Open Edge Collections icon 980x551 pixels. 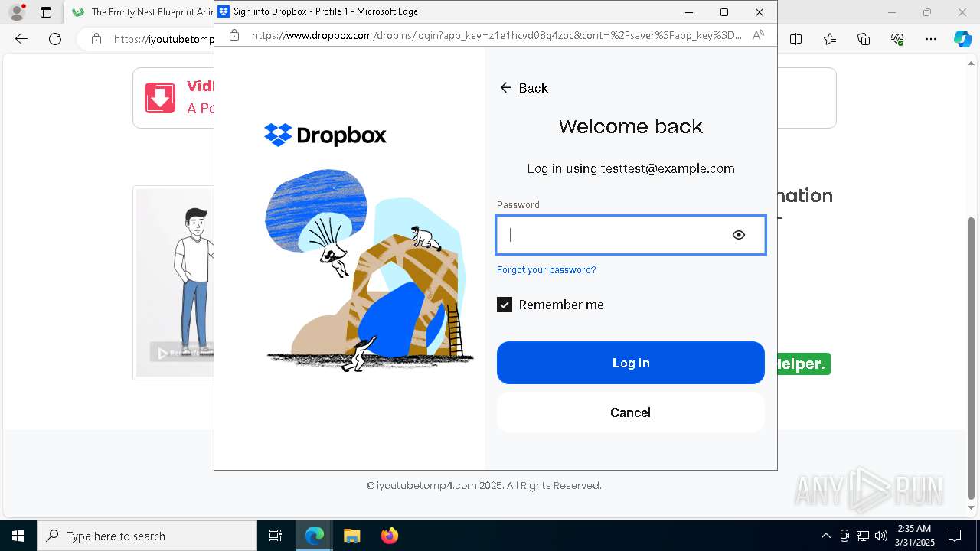click(864, 39)
